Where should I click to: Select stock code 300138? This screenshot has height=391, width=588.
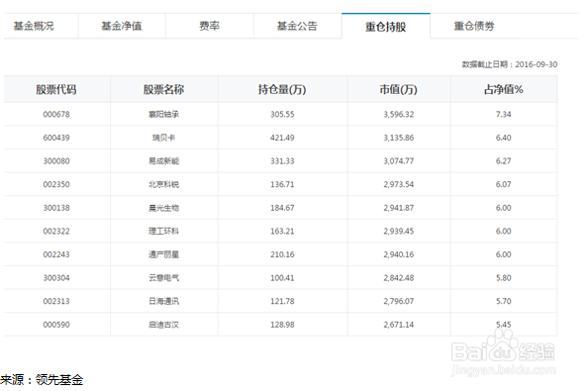click(56, 208)
